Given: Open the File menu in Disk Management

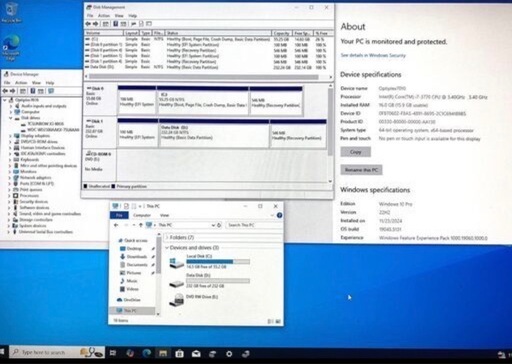Looking at the screenshot, I should [x=90, y=16].
